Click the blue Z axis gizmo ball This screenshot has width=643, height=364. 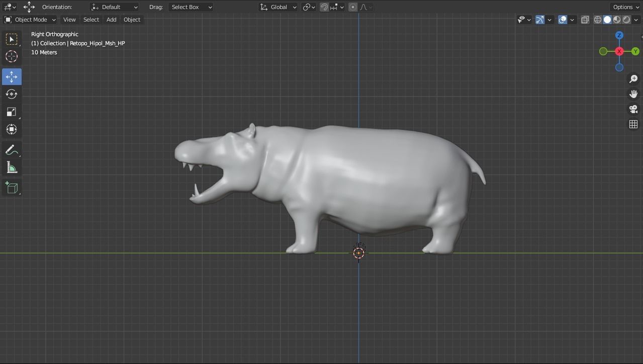[x=619, y=35]
